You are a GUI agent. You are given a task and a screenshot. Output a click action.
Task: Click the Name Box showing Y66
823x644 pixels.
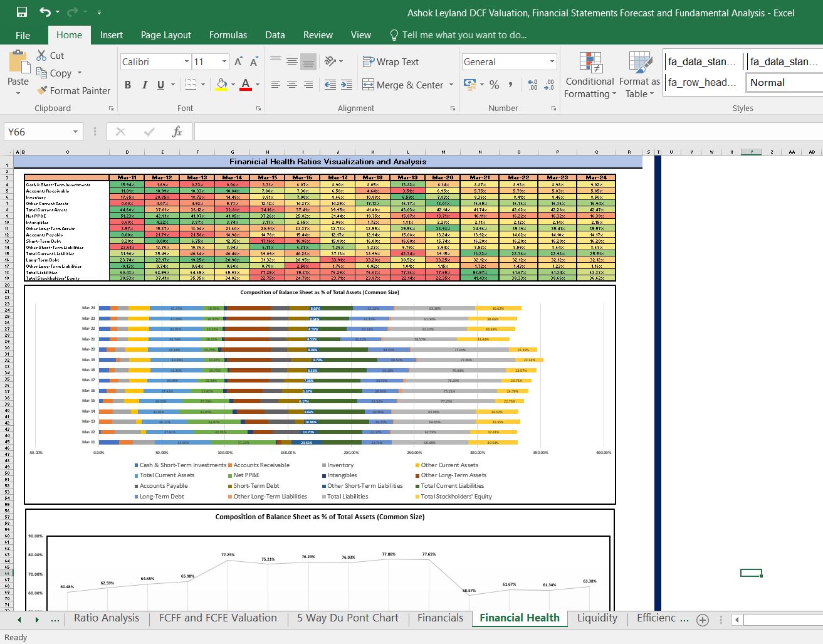pyautogui.click(x=36, y=132)
